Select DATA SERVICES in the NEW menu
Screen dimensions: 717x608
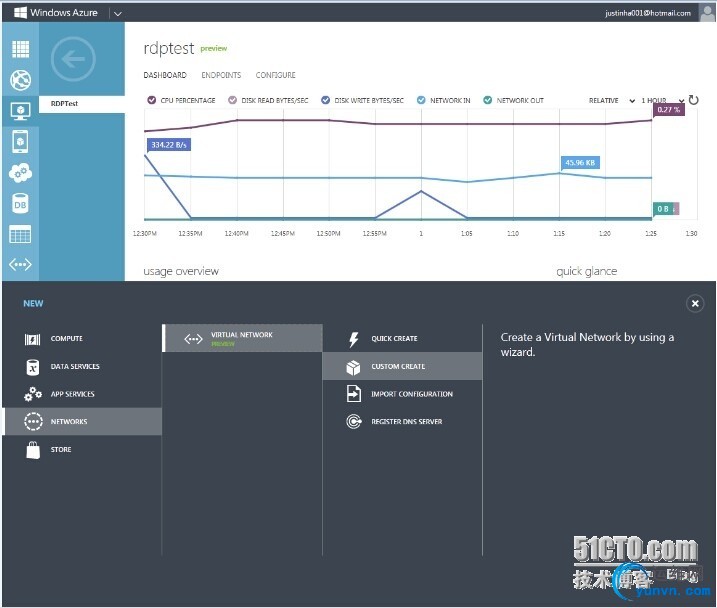coord(82,367)
